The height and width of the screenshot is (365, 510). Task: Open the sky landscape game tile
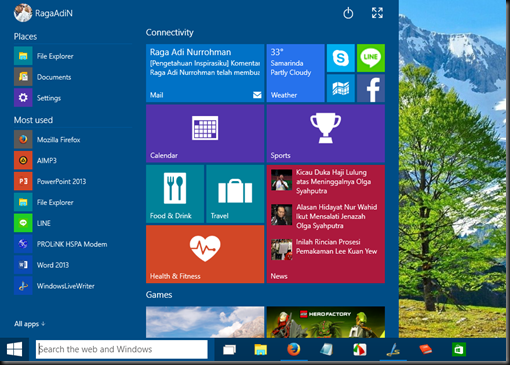205,322
